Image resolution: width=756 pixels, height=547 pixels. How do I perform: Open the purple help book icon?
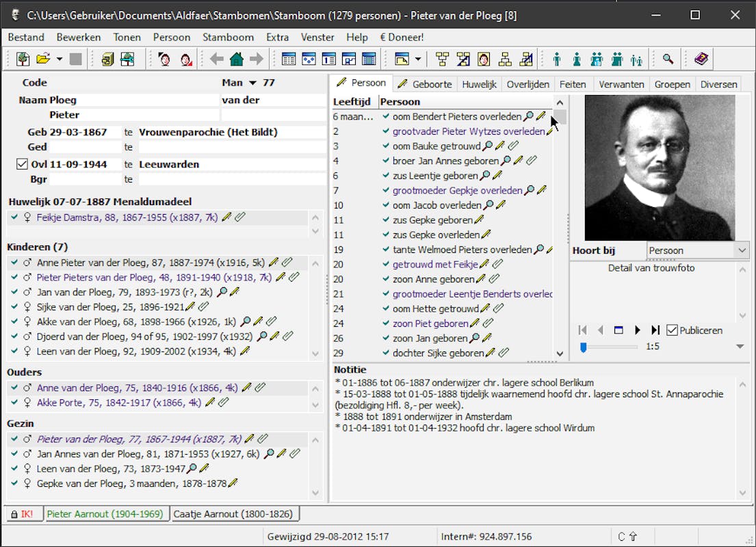click(701, 59)
